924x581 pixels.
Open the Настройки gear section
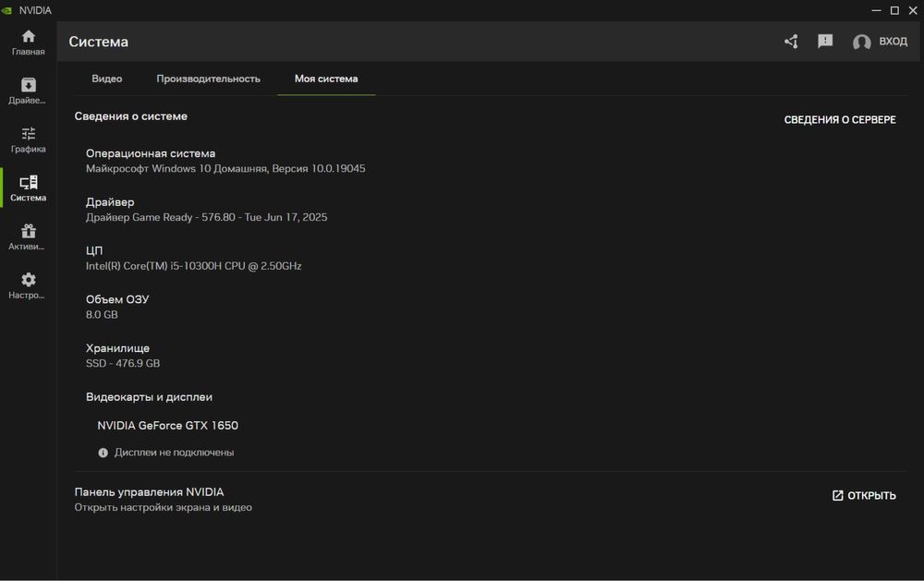[29, 286]
